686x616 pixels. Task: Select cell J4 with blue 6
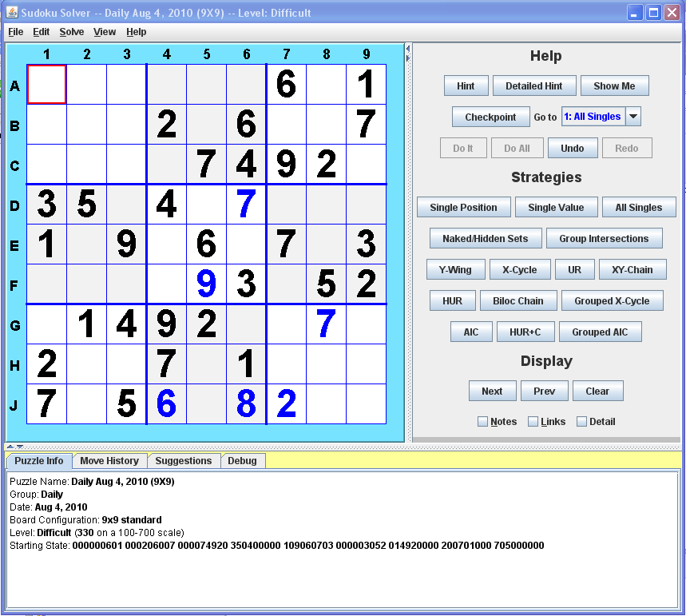click(167, 403)
